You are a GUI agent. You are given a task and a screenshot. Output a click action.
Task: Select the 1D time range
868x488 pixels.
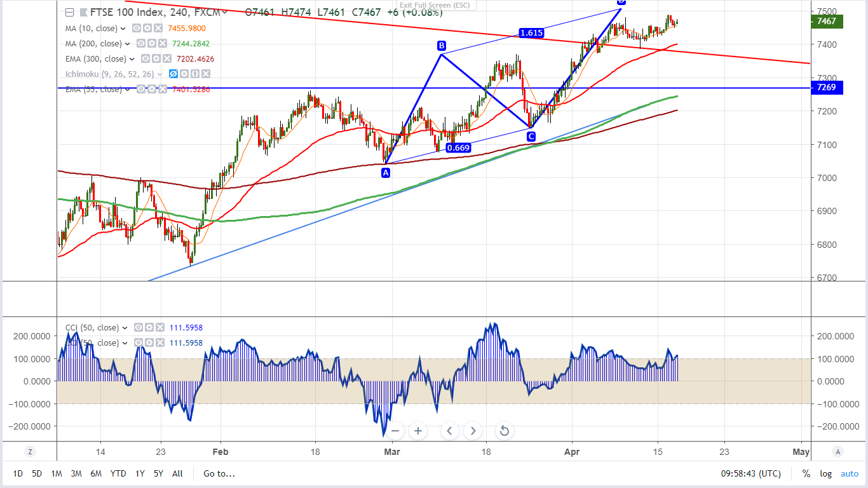18,473
